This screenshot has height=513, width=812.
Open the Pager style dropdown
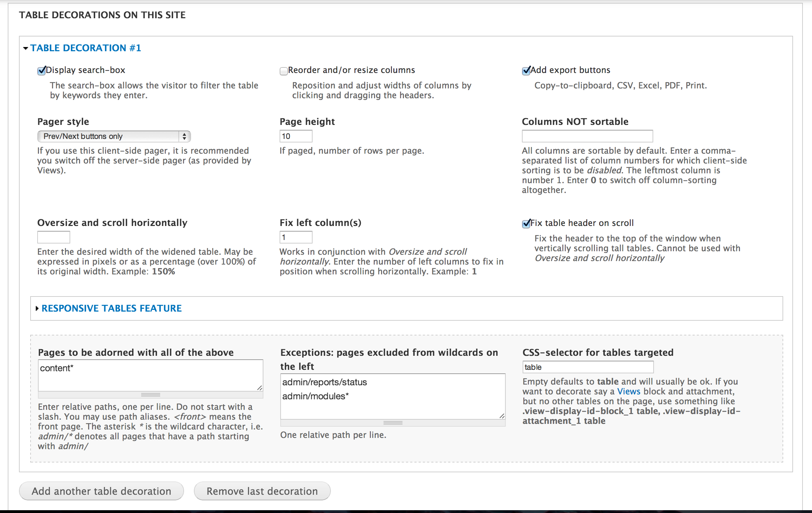point(109,136)
